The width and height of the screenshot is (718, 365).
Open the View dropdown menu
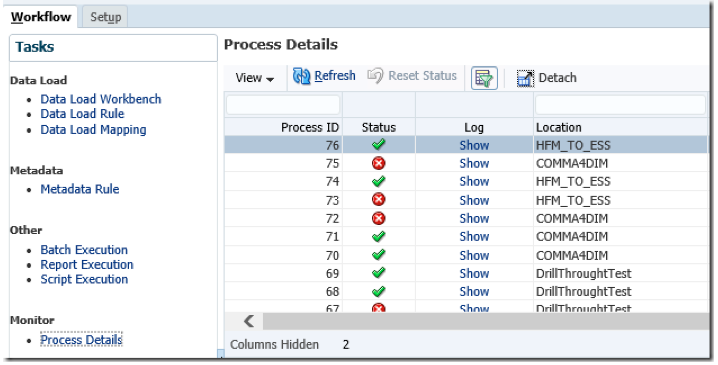pyautogui.click(x=255, y=78)
